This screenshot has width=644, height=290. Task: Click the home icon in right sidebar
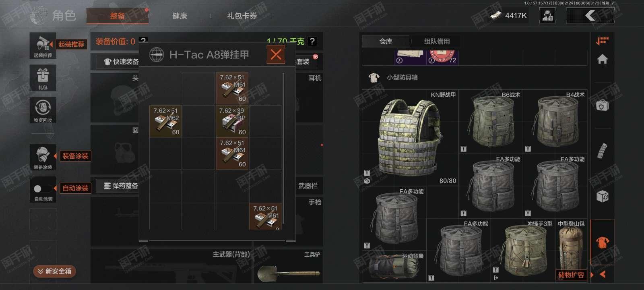(x=602, y=59)
